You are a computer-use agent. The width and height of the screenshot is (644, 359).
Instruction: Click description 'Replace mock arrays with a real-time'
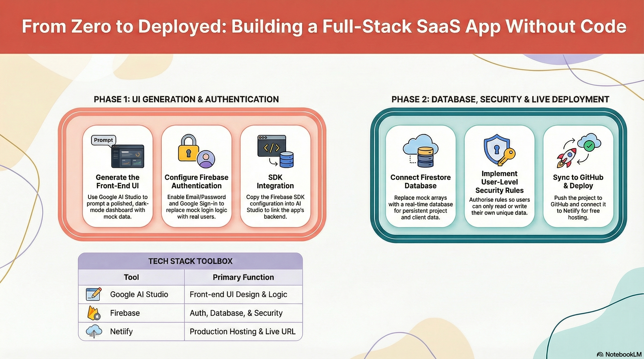[421, 208]
